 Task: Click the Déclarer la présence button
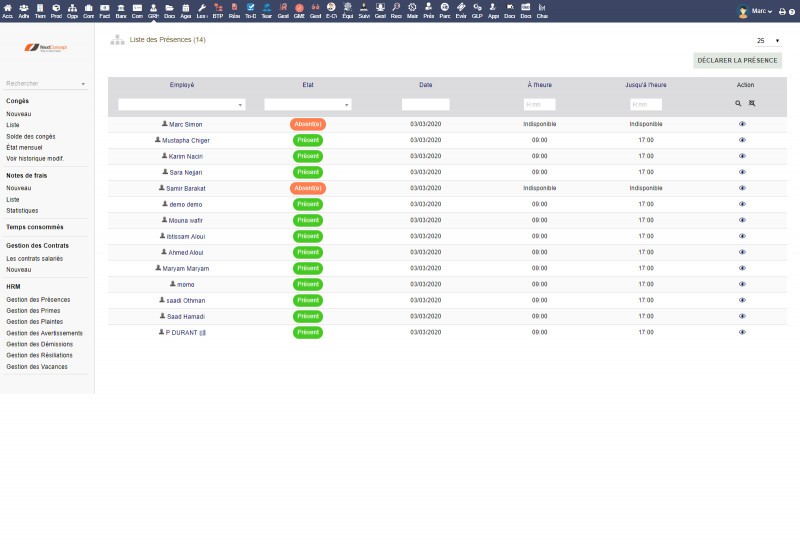[737, 60]
